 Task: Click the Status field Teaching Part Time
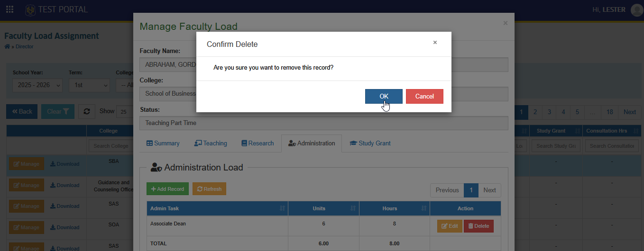click(x=324, y=123)
